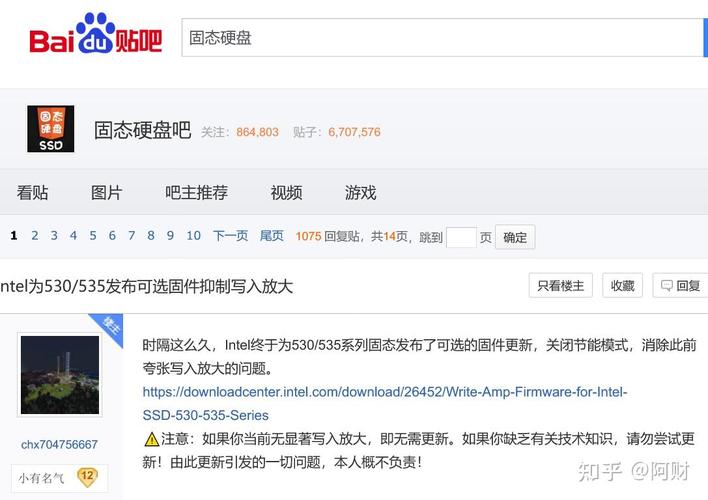Go to page 5
Image resolution: width=708 pixels, height=500 pixels.
[x=93, y=236]
